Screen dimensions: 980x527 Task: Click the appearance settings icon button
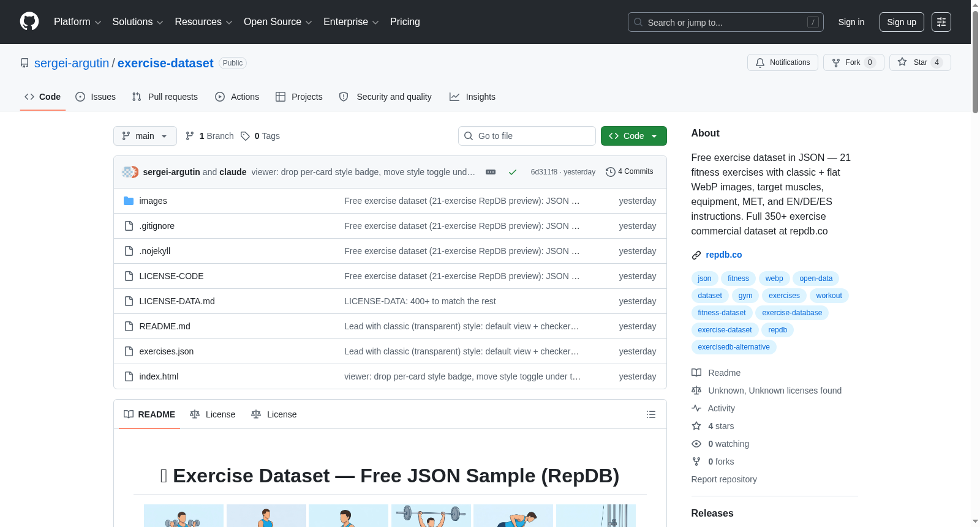(x=941, y=22)
